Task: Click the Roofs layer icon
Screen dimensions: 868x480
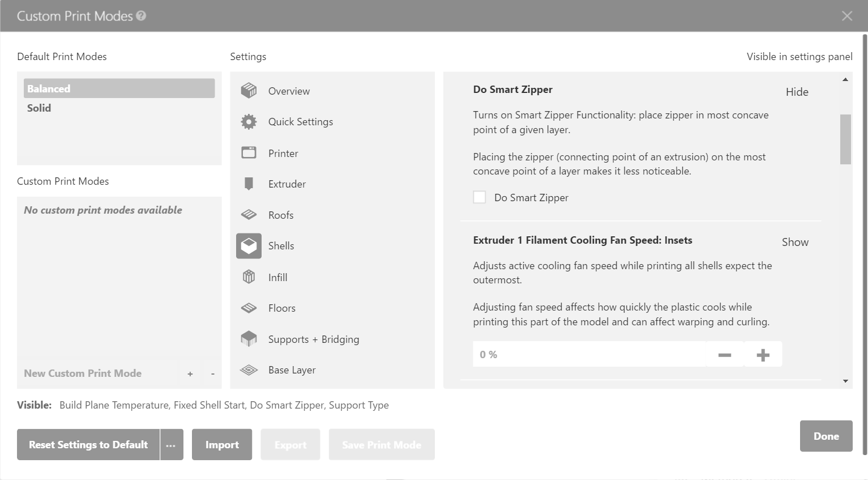Action: tap(249, 215)
